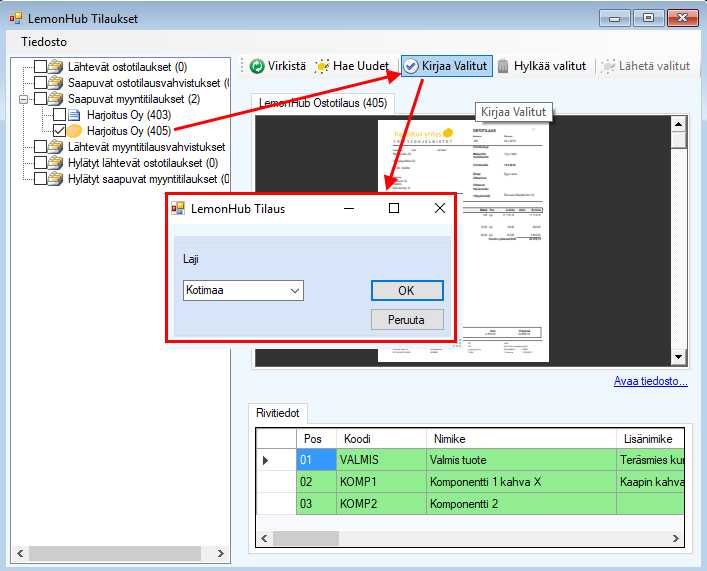Viewport: 707px width, 571px height.
Task: Check the Hylätyt lähtevät ostotilaukset checkbox
Action: [41, 162]
